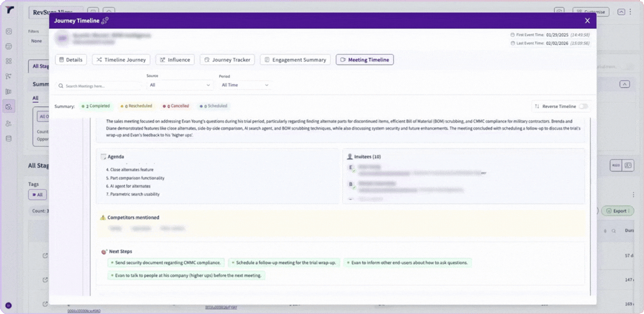Collapse the Summary section chevron in background

tap(624, 84)
